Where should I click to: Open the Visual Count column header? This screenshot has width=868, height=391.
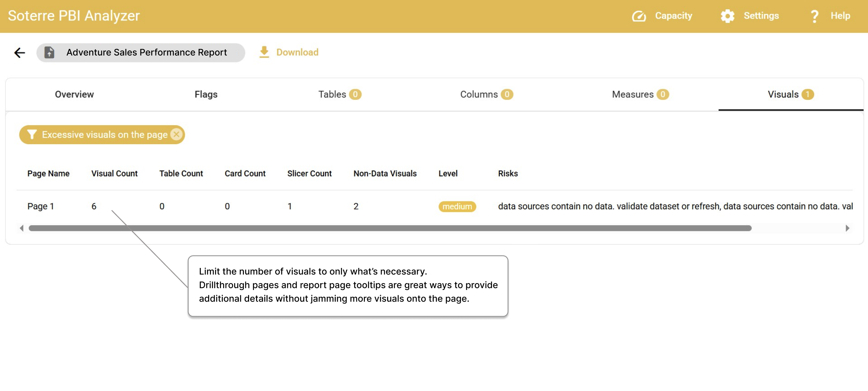coord(114,173)
